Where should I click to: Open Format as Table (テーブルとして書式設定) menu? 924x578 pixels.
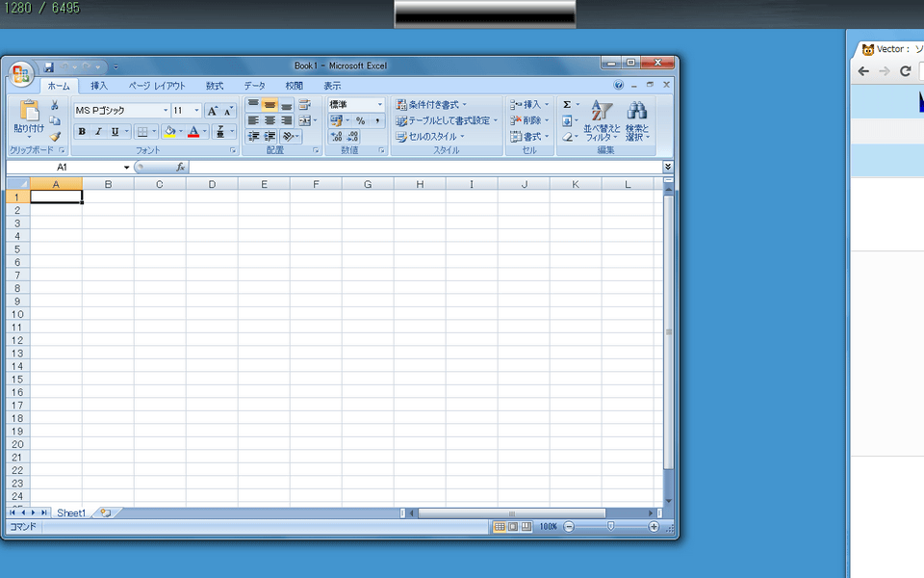click(x=447, y=120)
